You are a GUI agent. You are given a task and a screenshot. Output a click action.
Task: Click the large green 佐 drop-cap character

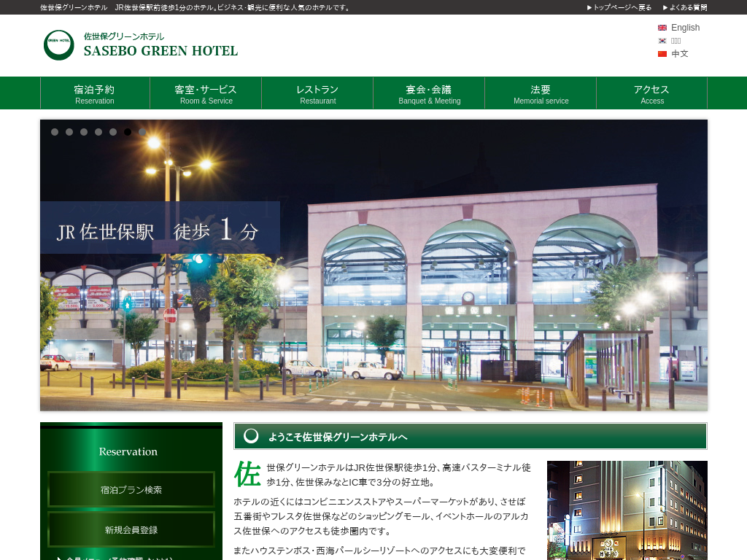247,474
